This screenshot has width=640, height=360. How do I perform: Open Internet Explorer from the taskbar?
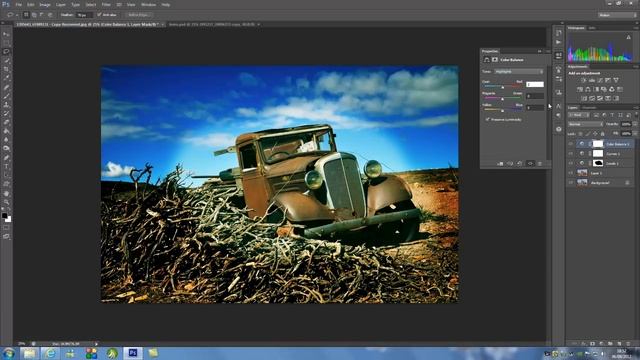click(x=50, y=353)
